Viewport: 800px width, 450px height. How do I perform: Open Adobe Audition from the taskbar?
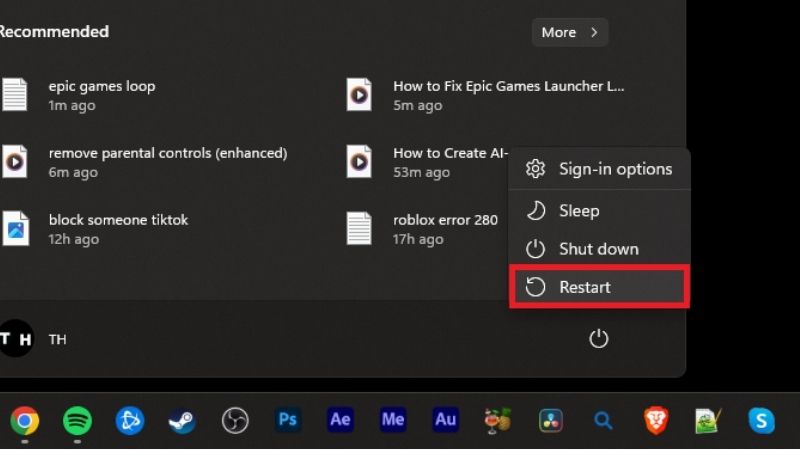[x=445, y=420]
